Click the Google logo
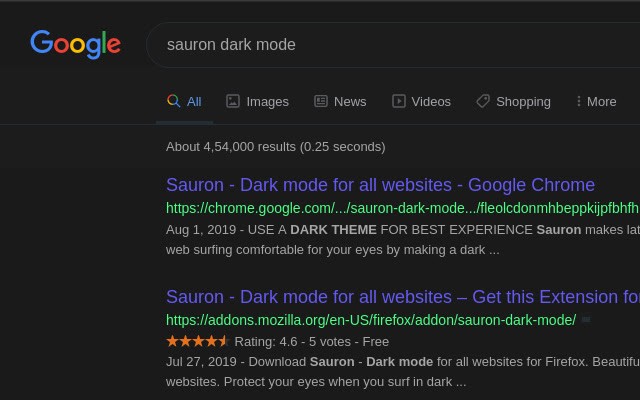Image resolution: width=640 pixels, height=400 pixels. pos(75,44)
